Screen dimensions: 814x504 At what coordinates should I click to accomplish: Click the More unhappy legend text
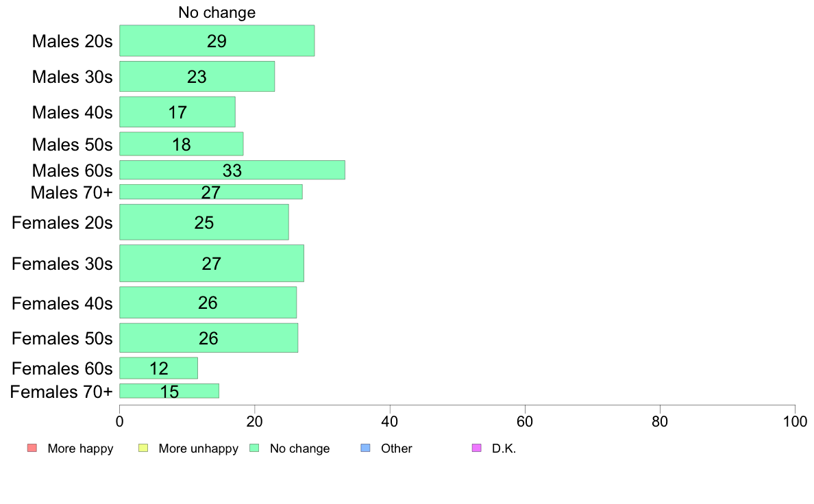pos(198,449)
